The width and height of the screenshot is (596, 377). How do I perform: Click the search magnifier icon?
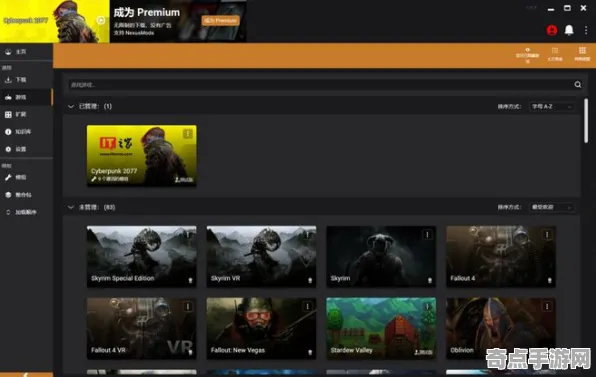[577, 84]
